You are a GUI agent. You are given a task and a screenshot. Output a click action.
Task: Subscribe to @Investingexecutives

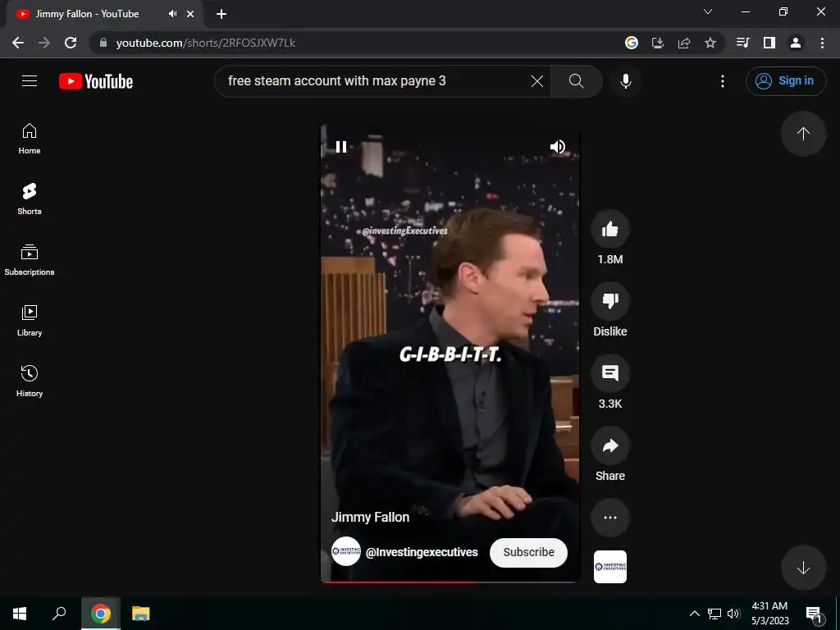click(x=528, y=552)
